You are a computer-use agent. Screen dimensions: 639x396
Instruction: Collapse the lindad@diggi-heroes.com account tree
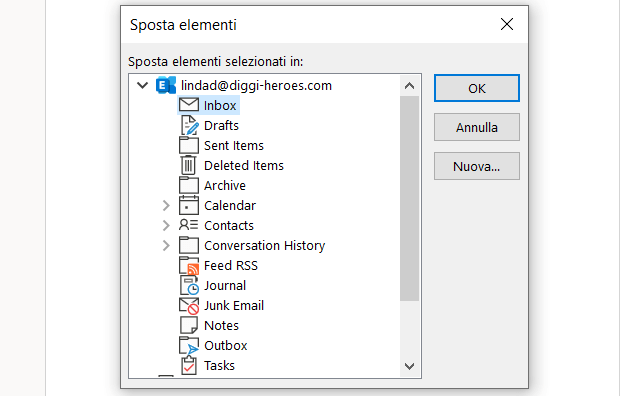(142, 85)
